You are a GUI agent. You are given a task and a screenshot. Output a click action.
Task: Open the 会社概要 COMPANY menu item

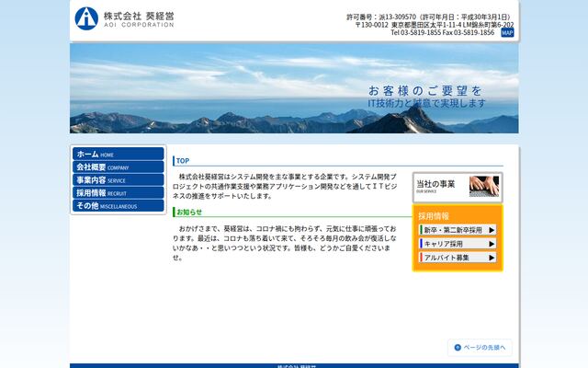point(119,167)
